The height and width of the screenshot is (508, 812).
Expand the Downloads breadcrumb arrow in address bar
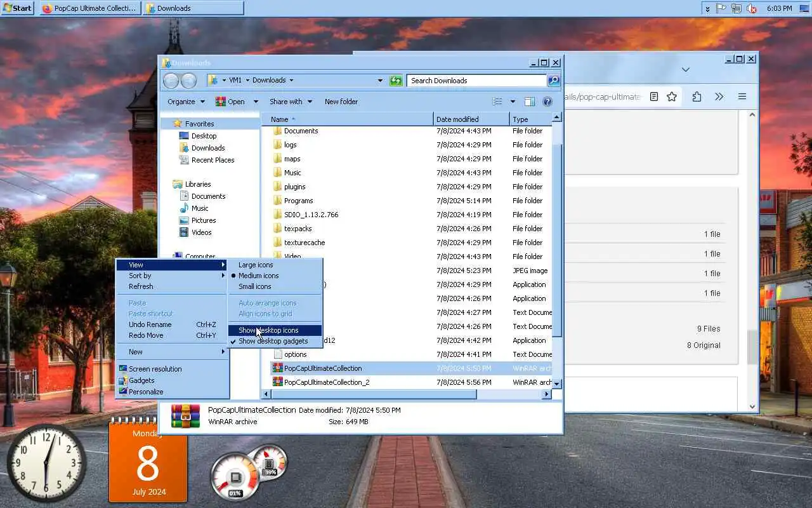[x=291, y=80]
